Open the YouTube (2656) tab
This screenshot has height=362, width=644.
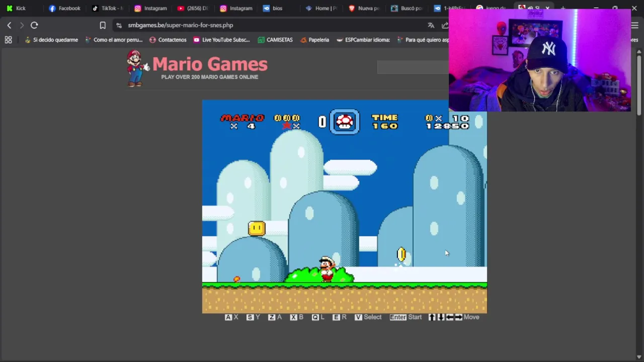click(x=193, y=8)
